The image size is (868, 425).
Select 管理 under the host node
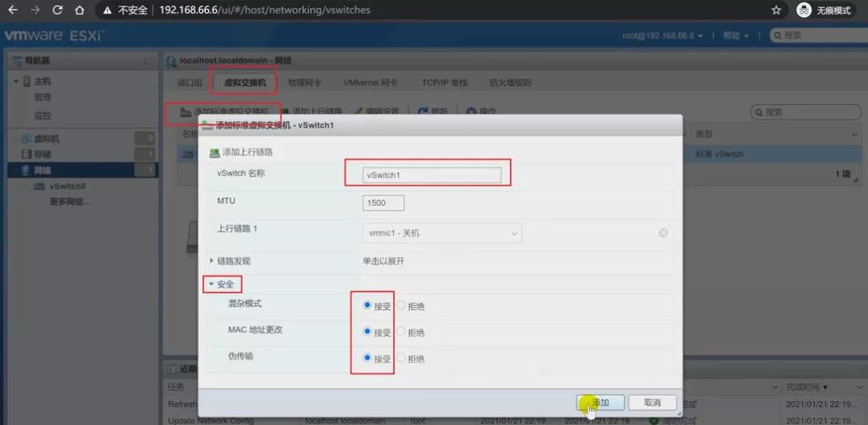click(x=43, y=97)
